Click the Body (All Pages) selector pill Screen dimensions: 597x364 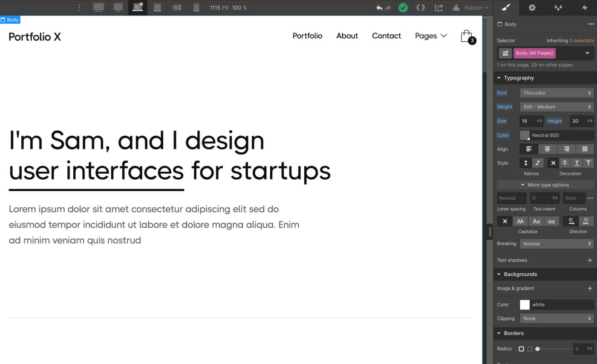pyautogui.click(x=534, y=53)
